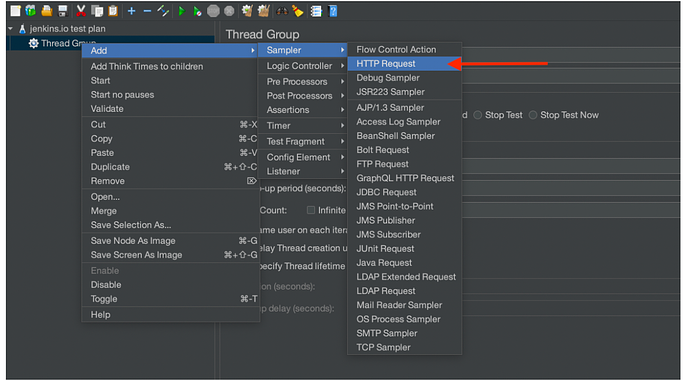Click the Copy toolbar icon
684x381 pixels.
(x=97, y=11)
